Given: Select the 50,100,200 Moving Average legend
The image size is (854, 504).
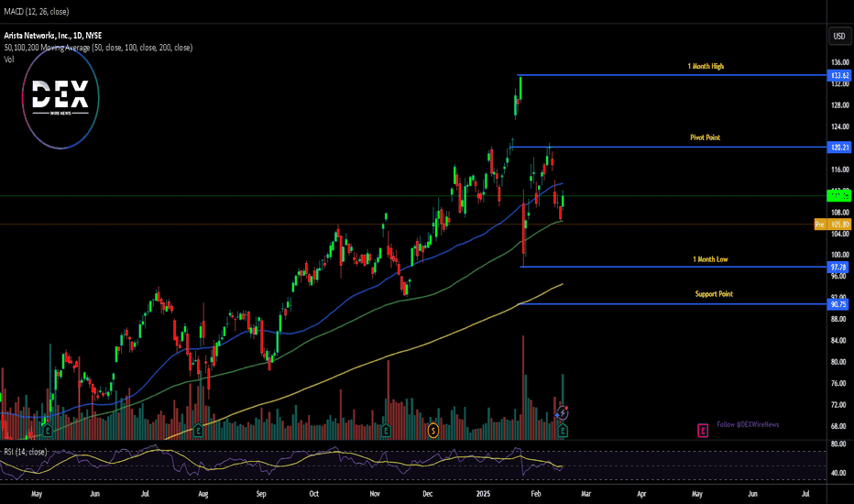Looking at the screenshot, I should coord(98,48).
